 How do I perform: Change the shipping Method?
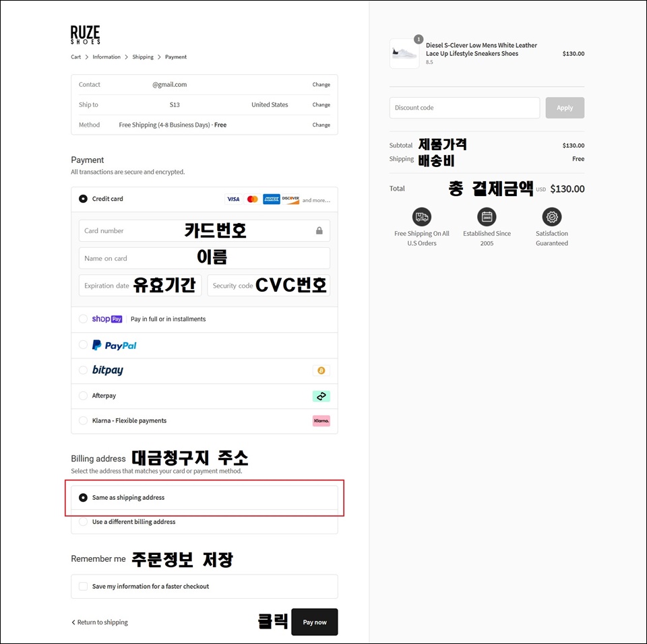tap(321, 125)
